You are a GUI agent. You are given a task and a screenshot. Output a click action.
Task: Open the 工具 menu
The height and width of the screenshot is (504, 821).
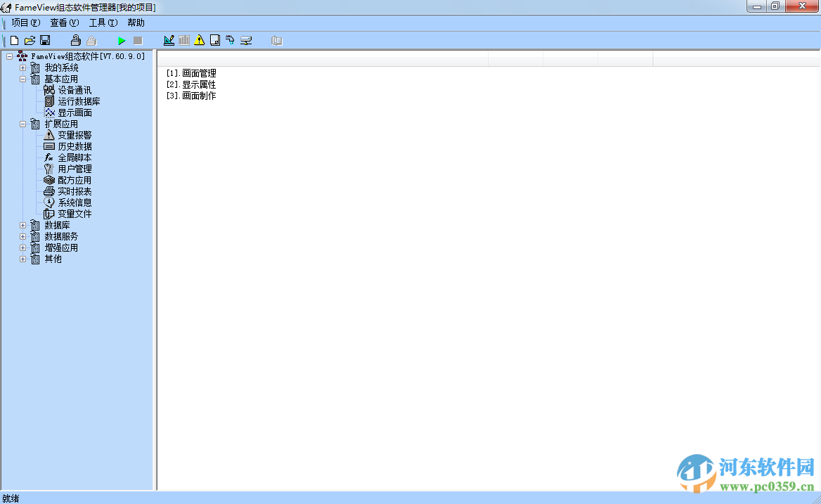click(x=103, y=22)
